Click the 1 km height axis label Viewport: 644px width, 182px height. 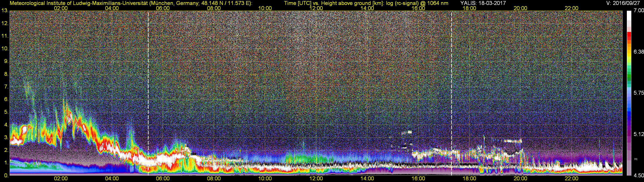click(6, 163)
